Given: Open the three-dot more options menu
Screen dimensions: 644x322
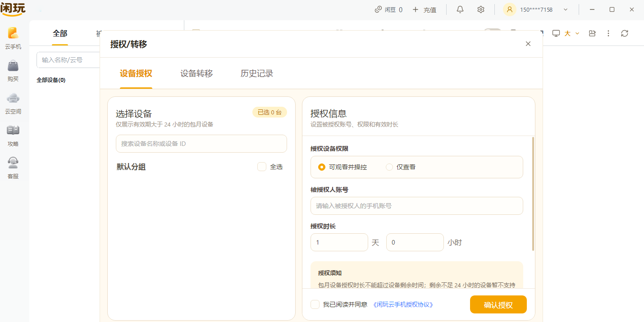Looking at the screenshot, I should [x=608, y=33].
